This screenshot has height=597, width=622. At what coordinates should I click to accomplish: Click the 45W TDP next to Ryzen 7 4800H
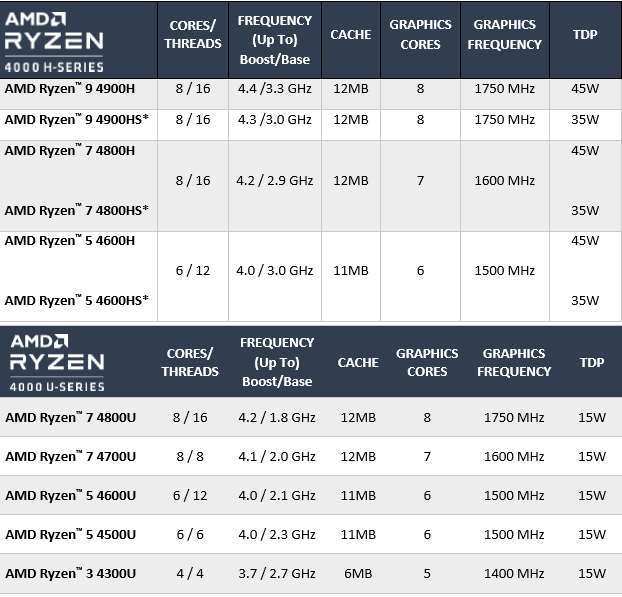click(585, 150)
